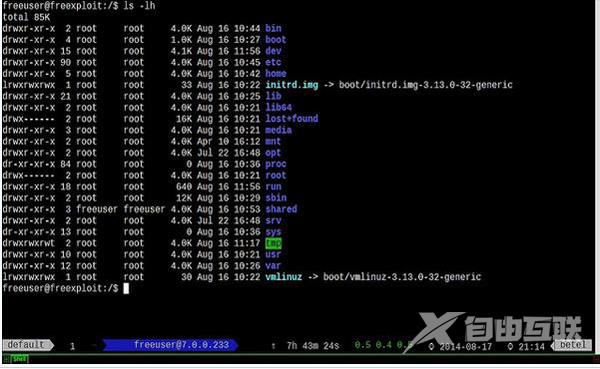Click the 'dev' directory name
This screenshot has width=600, height=369.
(273, 51)
